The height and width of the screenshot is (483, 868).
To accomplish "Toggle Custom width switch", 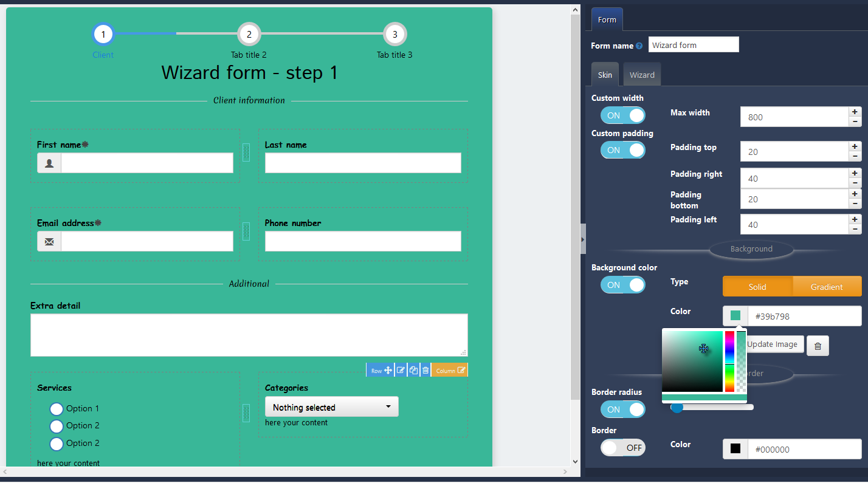I will coord(623,115).
